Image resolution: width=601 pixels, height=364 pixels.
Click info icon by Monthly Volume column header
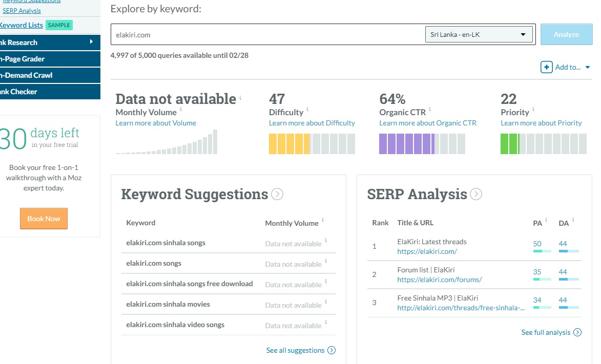coord(323,220)
